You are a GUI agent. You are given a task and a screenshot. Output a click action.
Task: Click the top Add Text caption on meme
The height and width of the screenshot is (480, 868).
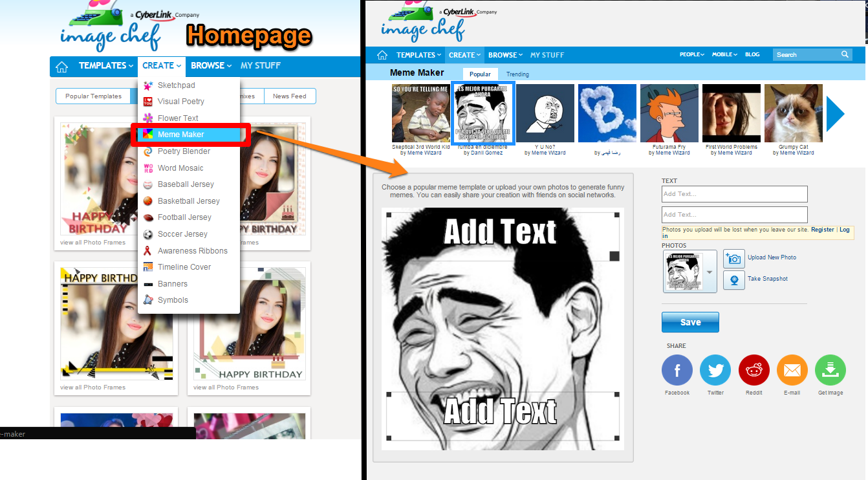tap(500, 232)
